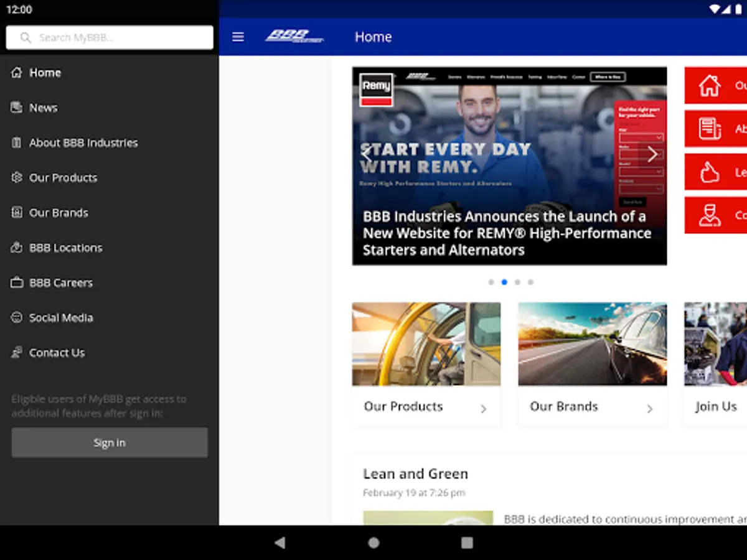This screenshot has height=560, width=747.
Task: Select the fourth carousel indicator dot
Action: [x=530, y=282]
